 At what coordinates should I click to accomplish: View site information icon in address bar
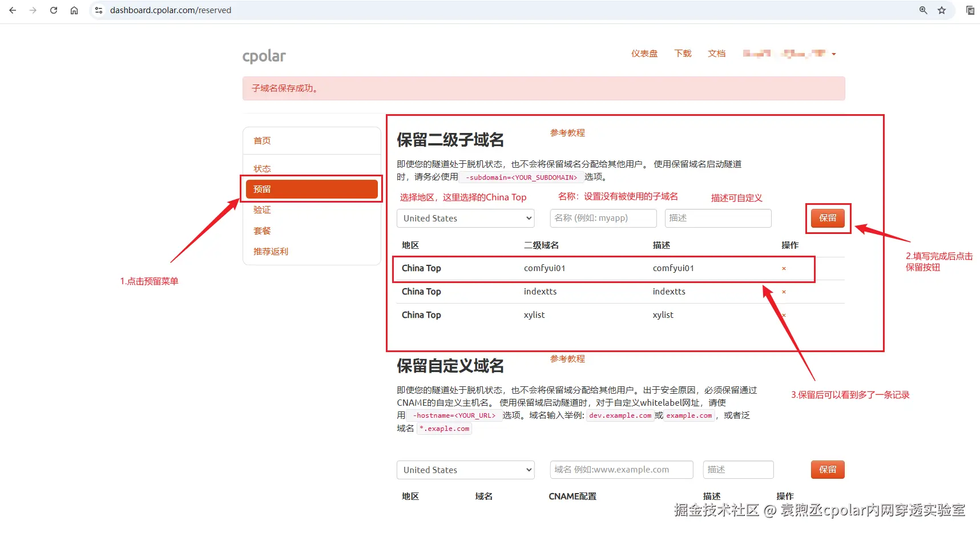(99, 10)
